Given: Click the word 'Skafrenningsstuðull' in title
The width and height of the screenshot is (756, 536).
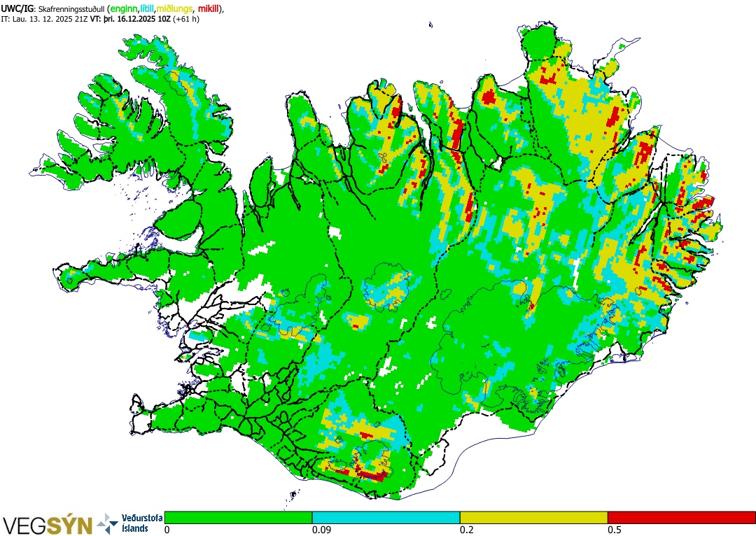Looking at the screenshot, I should click(71, 9).
